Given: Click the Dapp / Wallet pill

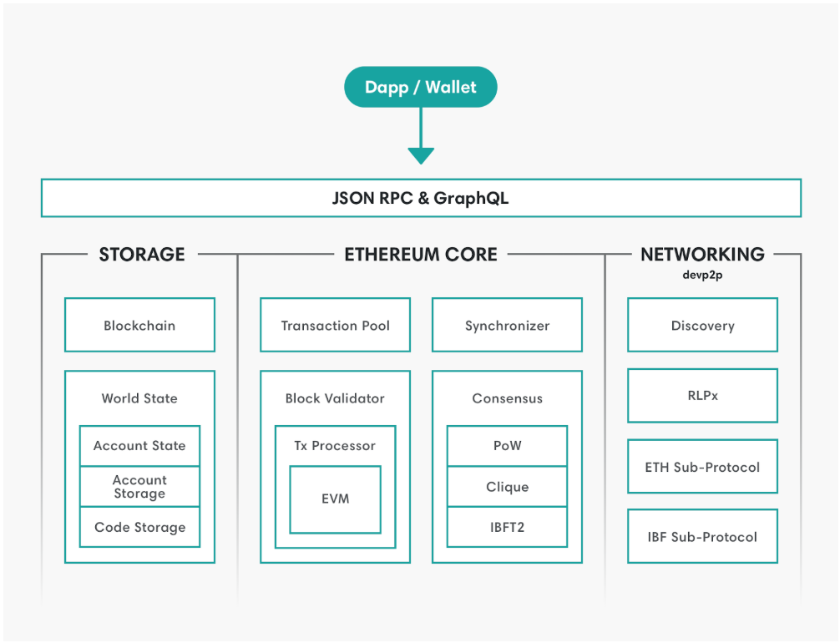Looking at the screenshot, I should pyautogui.click(x=421, y=87).
